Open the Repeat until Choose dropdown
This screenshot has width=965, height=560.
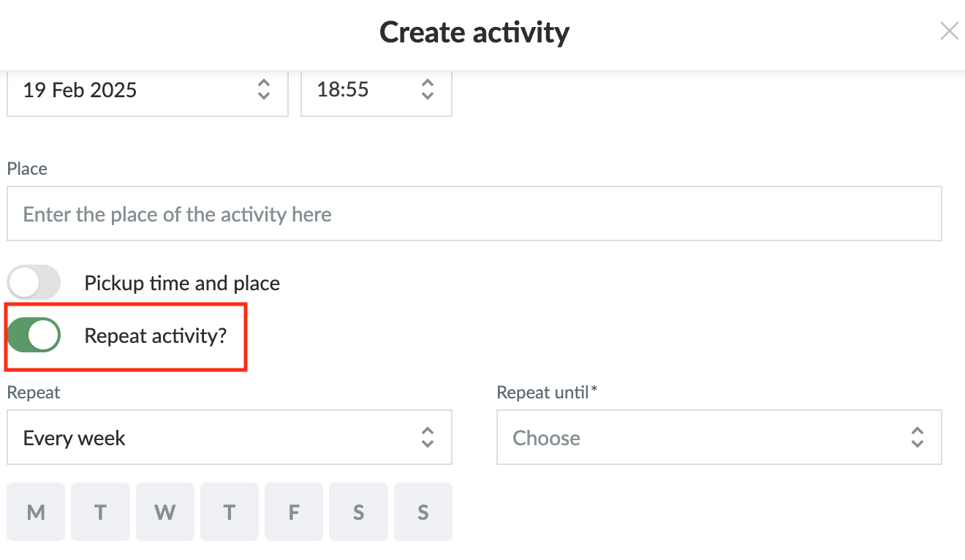pyautogui.click(x=719, y=437)
